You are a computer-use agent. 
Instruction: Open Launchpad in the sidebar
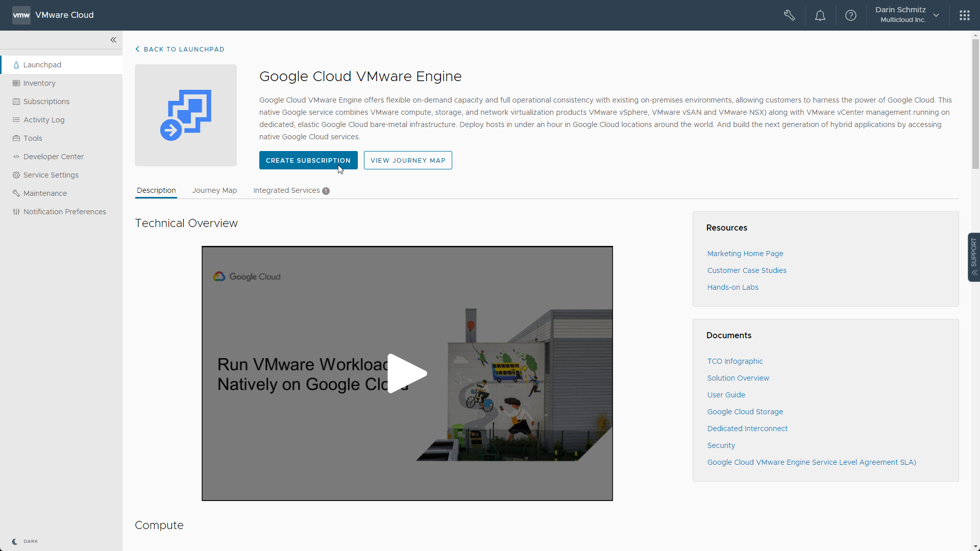[x=61, y=65]
